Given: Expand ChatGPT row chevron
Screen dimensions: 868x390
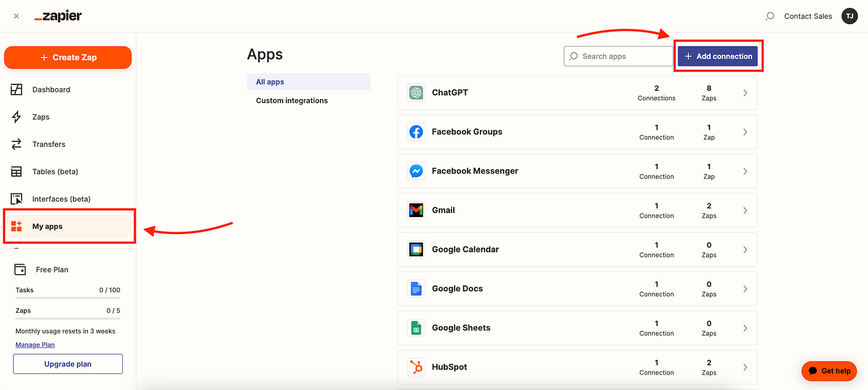Looking at the screenshot, I should [745, 92].
